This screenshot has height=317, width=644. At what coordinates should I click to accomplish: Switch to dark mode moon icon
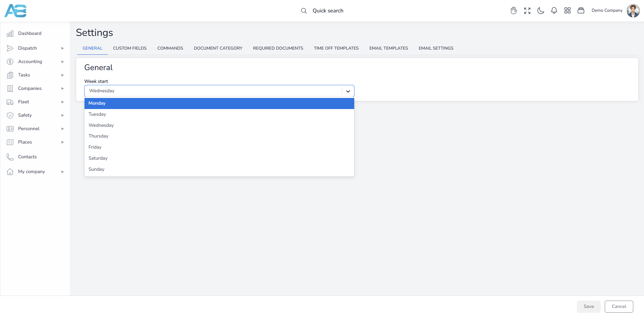[x=541, y=11]
